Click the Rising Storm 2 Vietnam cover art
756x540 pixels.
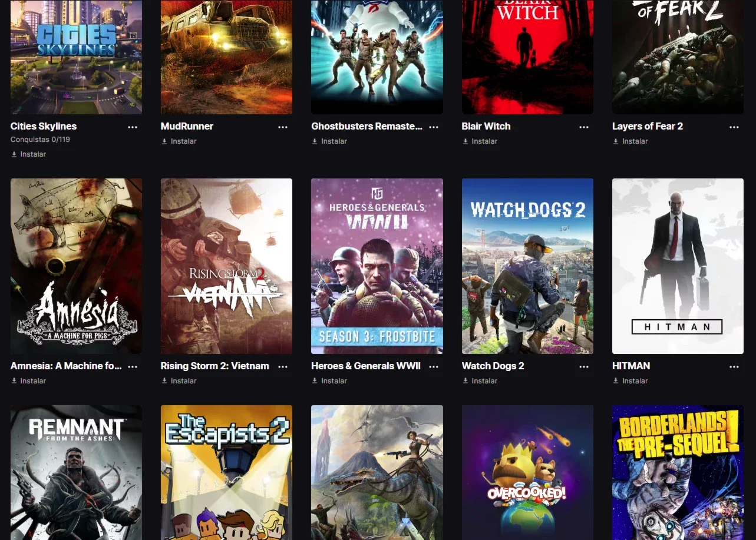226,266
